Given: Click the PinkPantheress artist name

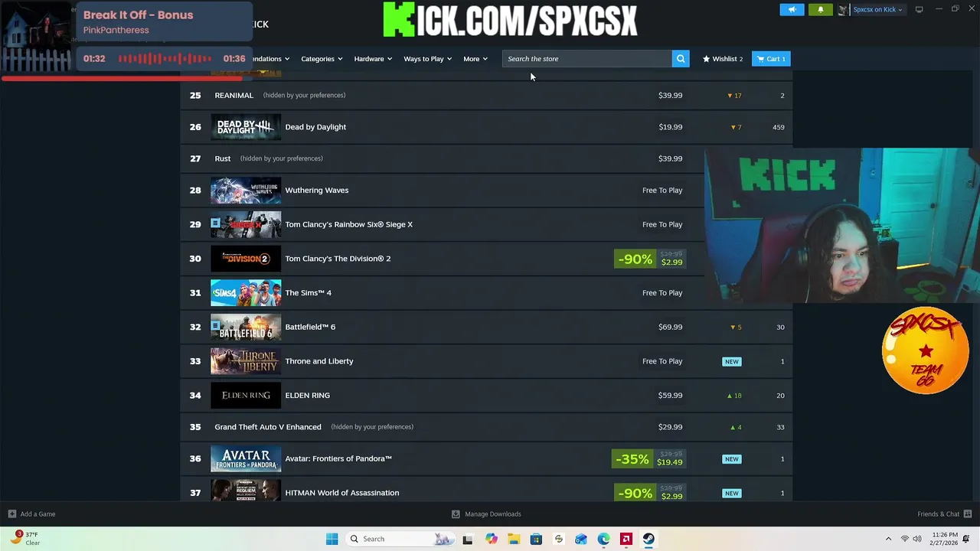Looking at the screenshot, I should tap(116, 31).
